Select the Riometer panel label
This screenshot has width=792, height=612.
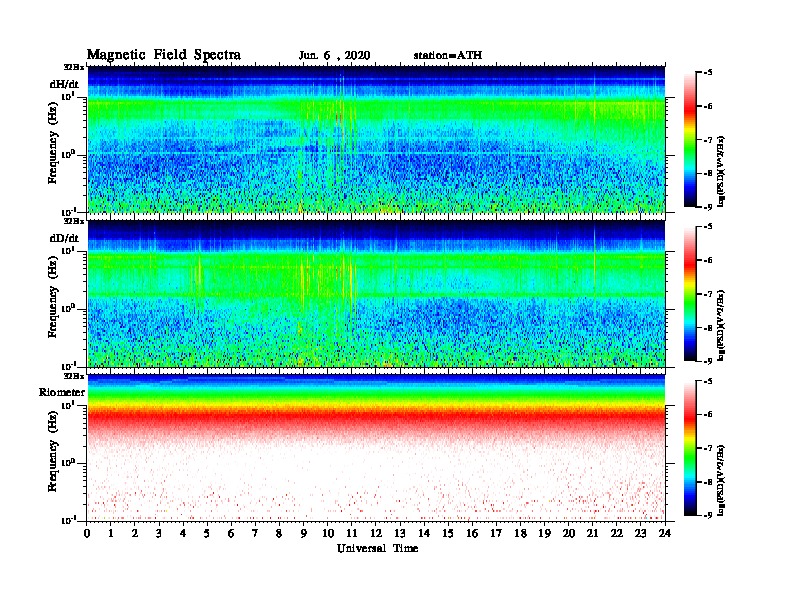[x=62, y=392]
